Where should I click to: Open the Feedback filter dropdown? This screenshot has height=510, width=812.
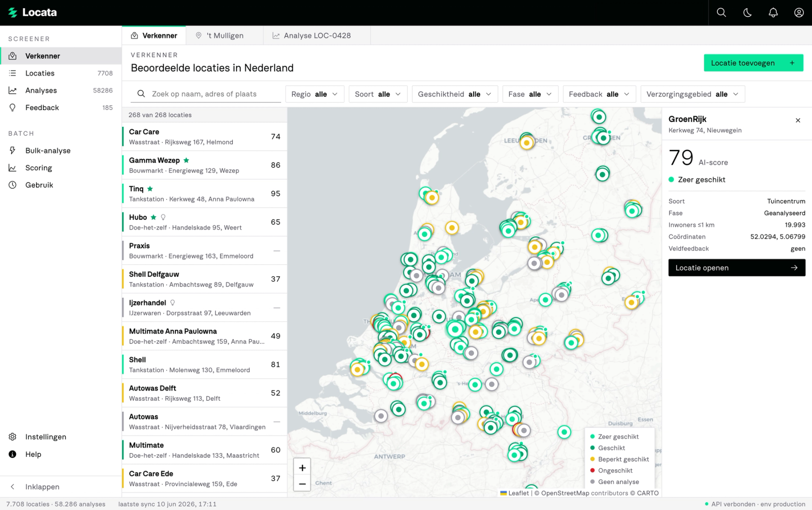tap(599, 94)
